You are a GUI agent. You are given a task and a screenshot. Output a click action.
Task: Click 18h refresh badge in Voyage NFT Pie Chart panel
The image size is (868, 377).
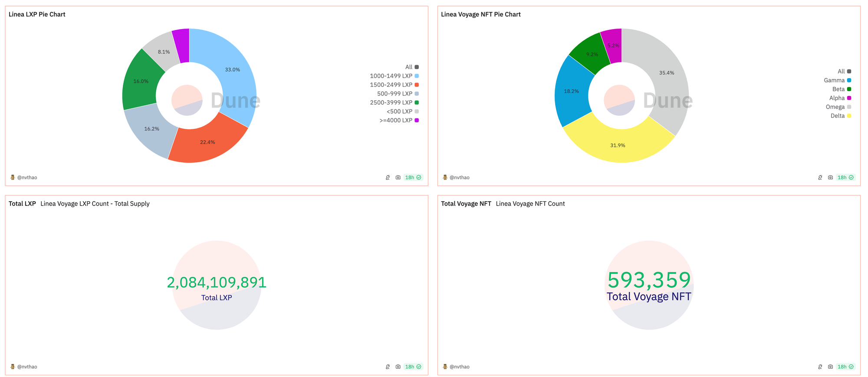click(x=845, y=177)
